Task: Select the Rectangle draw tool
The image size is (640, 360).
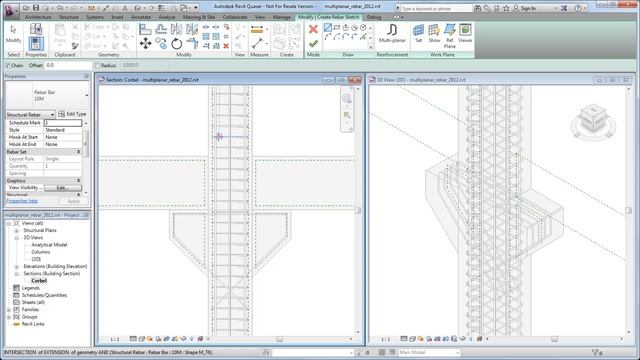Action: 337,28
